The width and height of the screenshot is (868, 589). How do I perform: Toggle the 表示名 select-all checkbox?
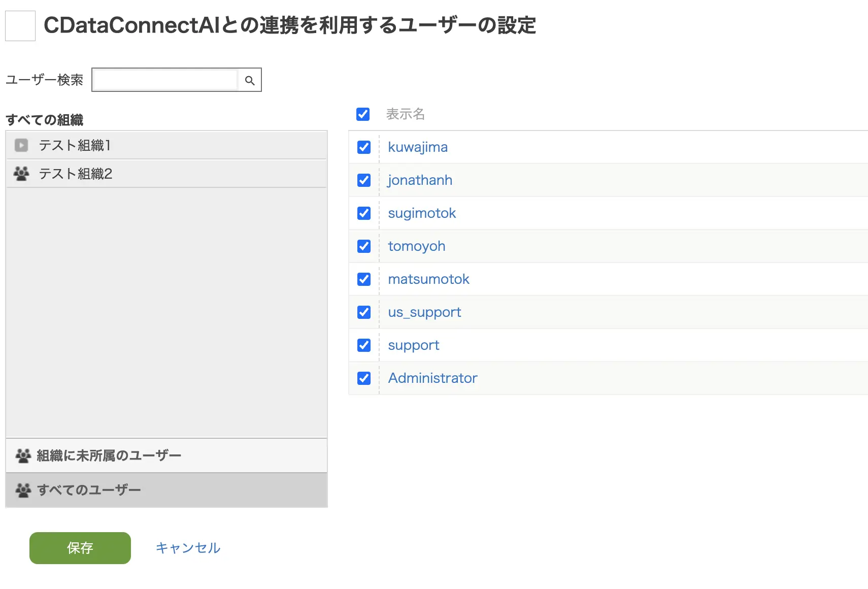[363, 114]
